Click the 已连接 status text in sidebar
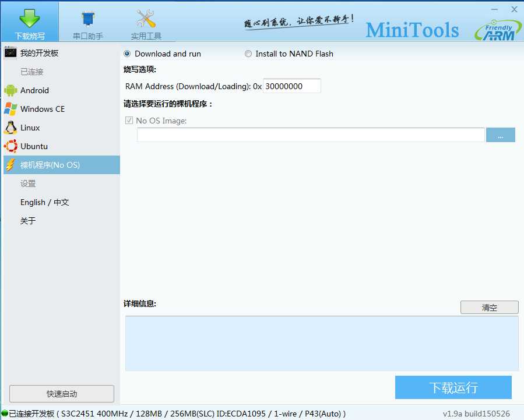 32,72
